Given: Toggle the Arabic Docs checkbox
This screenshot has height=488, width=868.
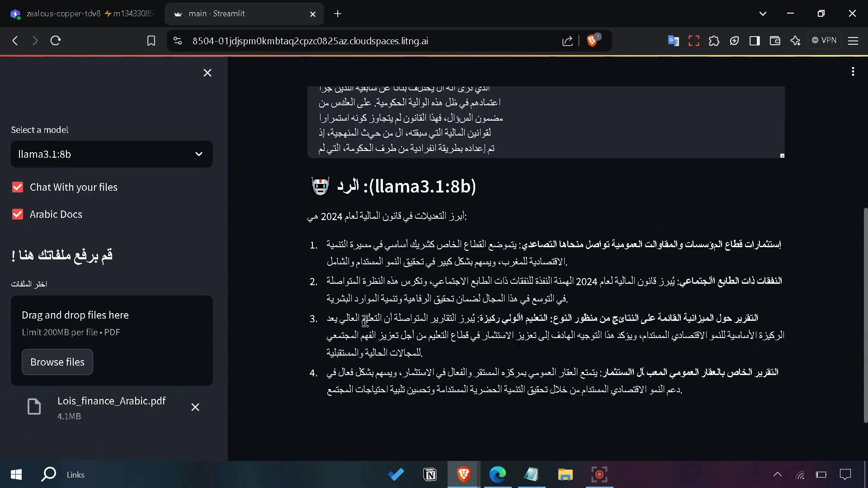Looking at the screenshot, I should coord(18,214).
